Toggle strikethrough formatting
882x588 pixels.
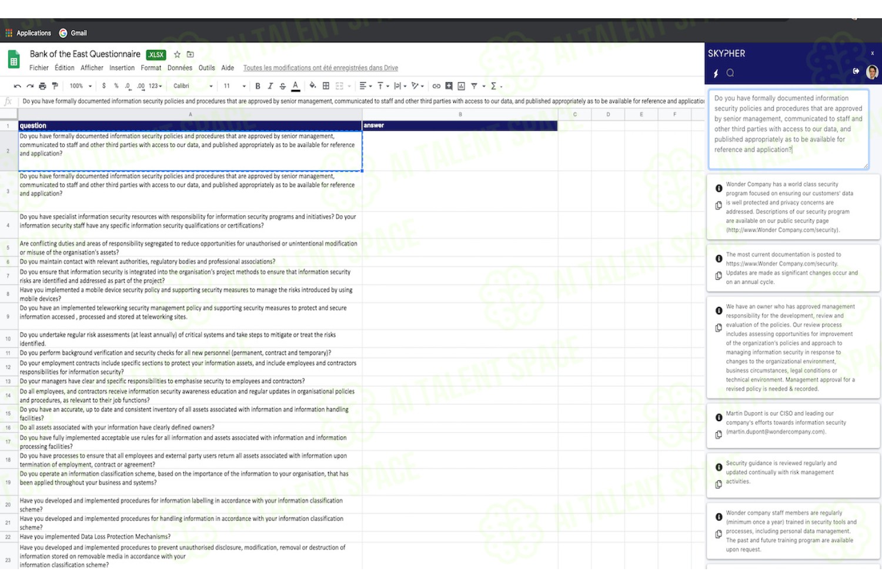[283, 86]
